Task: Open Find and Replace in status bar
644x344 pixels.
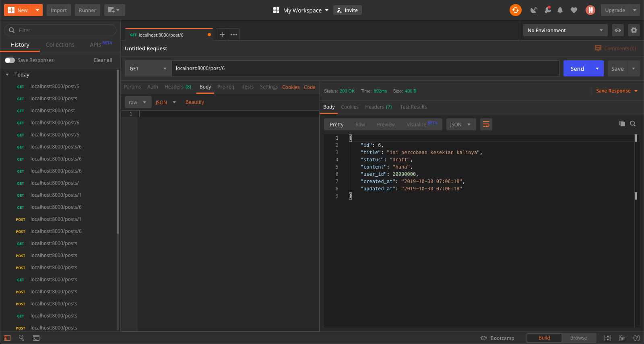Action: tap(22, 338)
